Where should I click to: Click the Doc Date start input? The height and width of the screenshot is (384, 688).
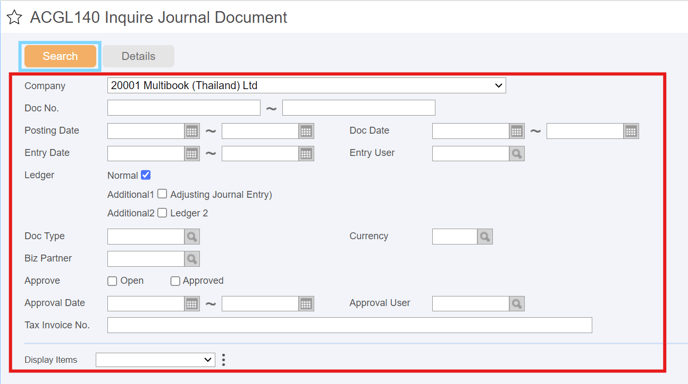471,131
